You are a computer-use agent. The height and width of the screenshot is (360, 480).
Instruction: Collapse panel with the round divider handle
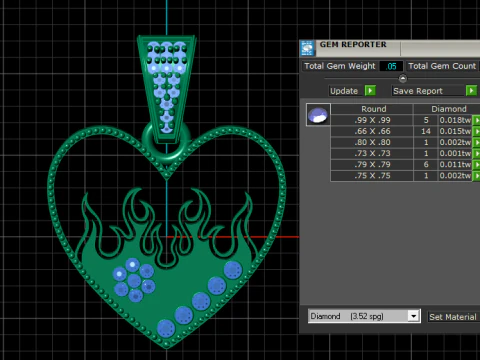(403, 79)
